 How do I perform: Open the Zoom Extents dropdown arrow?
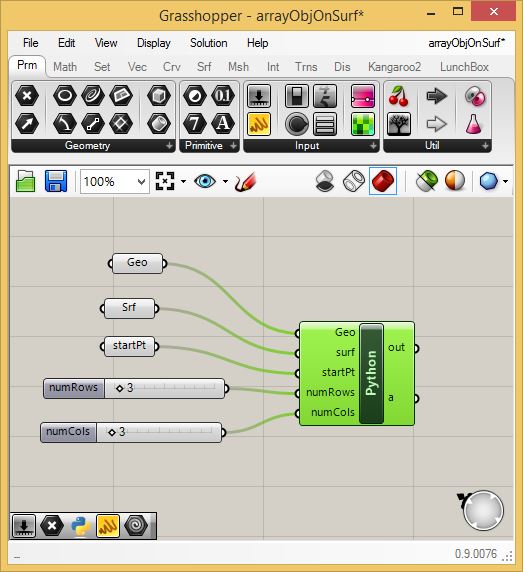pyautogui.click(x=183, y=181)
